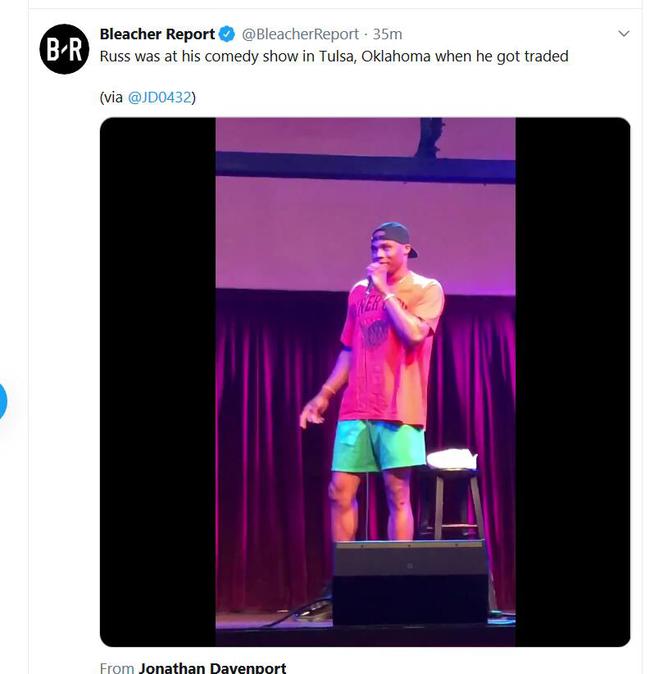Click the right black letterbox of the video
Image resolution: width=650 pixels, height=674 pixels.
(573, 382)
